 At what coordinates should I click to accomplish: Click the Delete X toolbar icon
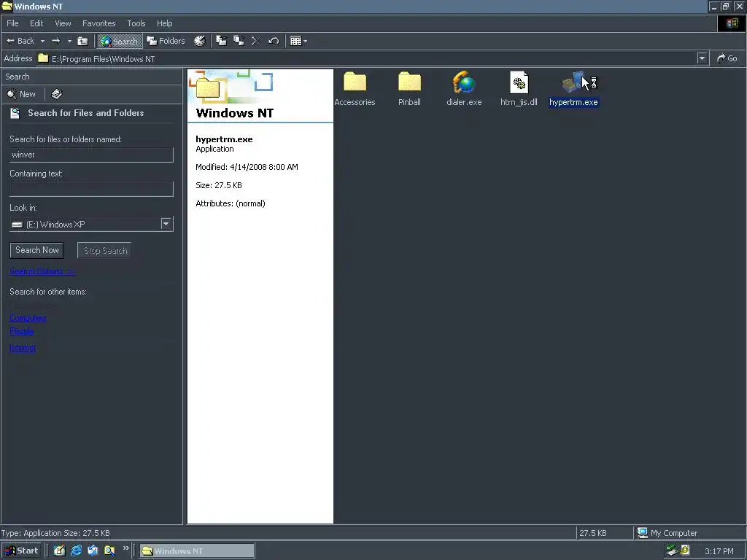[256, 41]
